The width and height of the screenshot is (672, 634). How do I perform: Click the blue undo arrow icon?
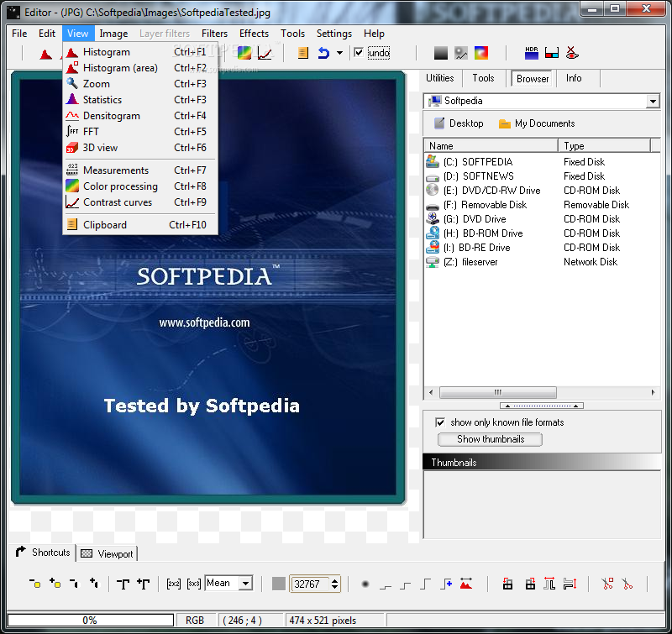[x=323, y=53]
